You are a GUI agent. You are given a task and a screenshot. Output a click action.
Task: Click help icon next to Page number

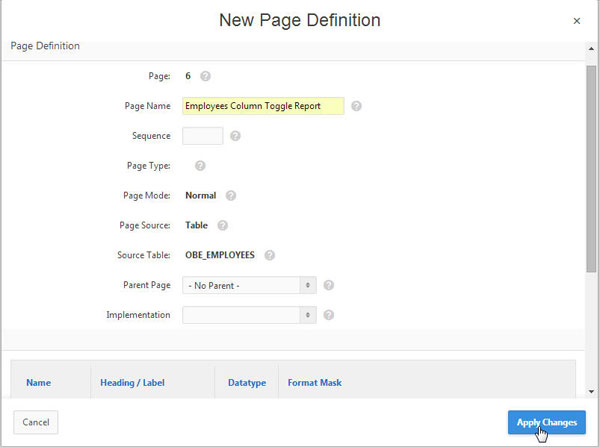coord(205,76)
